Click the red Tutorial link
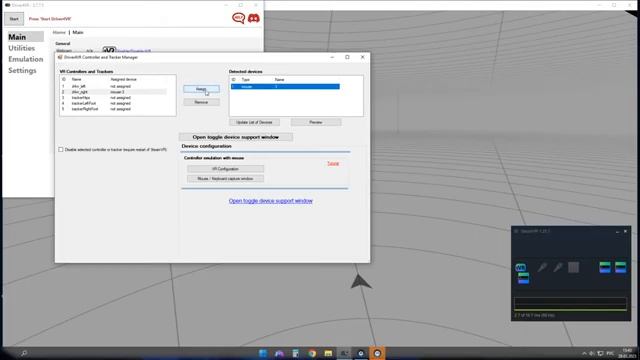Screen dimensions: 640x360 [x=333, y=163]
